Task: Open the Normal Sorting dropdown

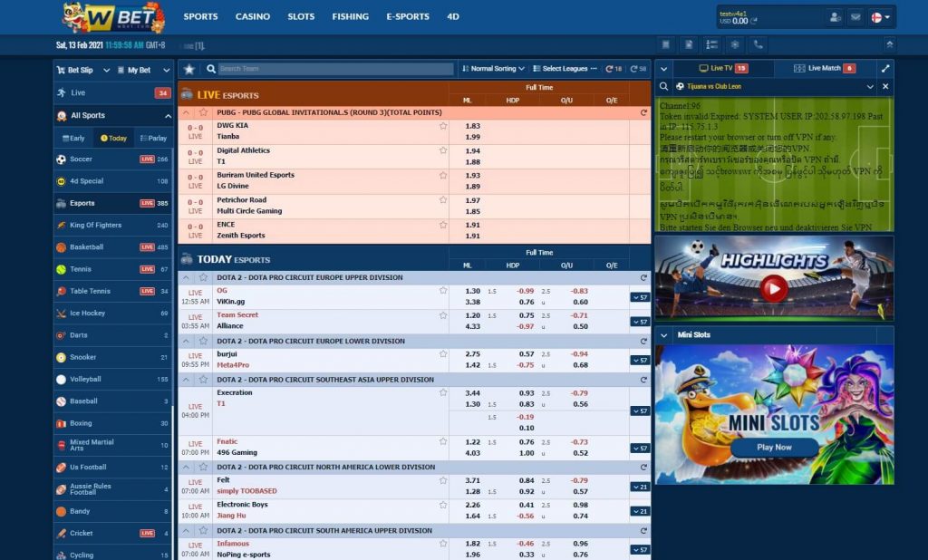Action: (x=493, y=69)
